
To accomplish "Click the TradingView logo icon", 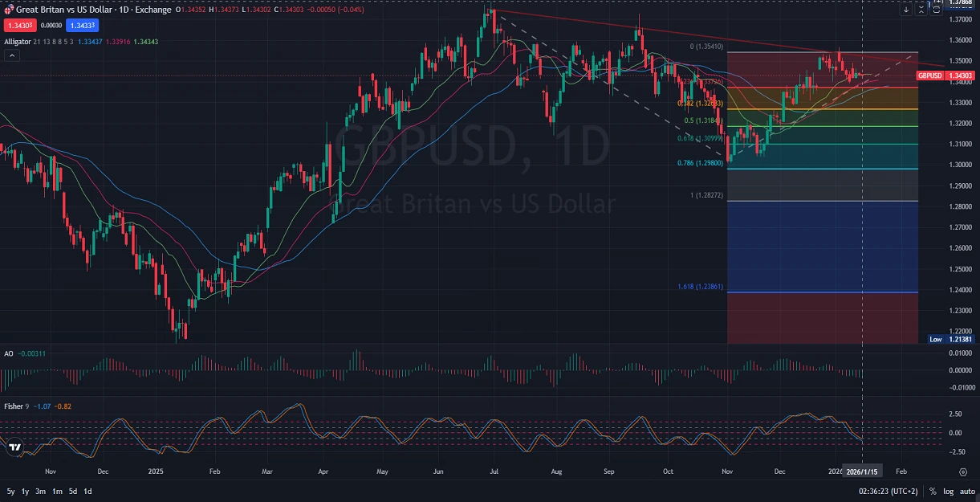I will coord(14,447).
